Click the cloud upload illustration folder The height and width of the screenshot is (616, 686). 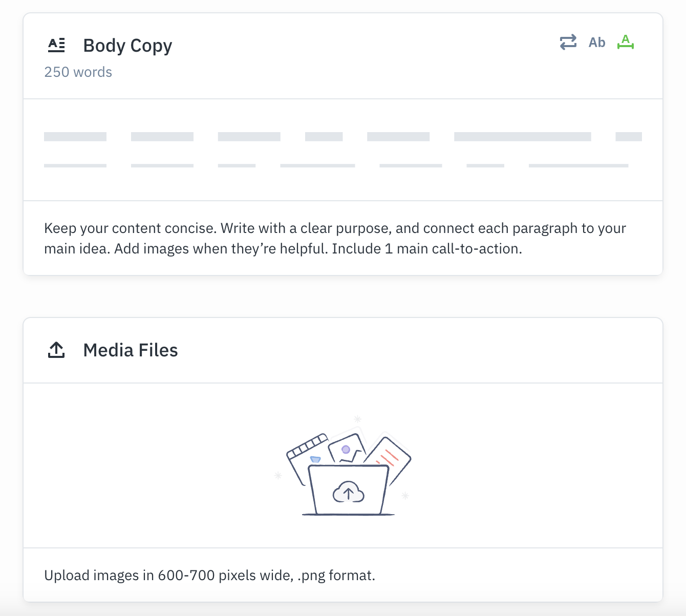(x=348, y=490)
